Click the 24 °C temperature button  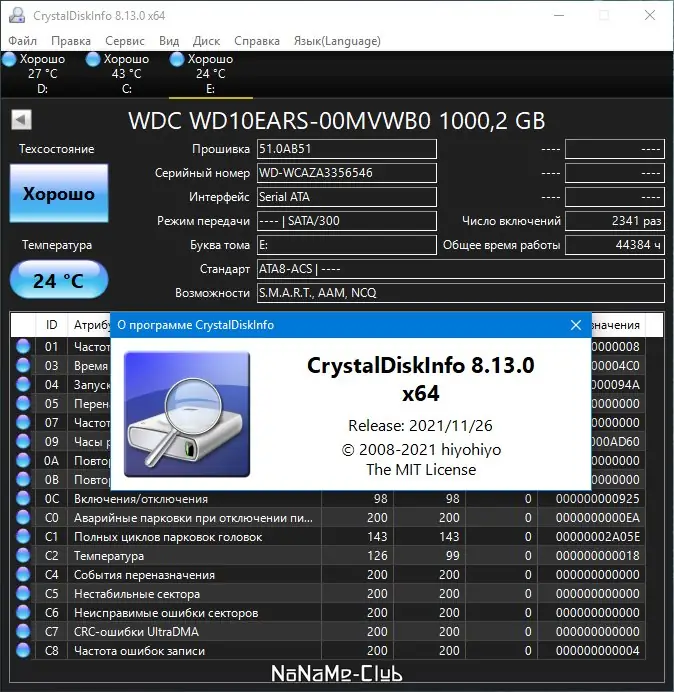click(x=59, y=280)
